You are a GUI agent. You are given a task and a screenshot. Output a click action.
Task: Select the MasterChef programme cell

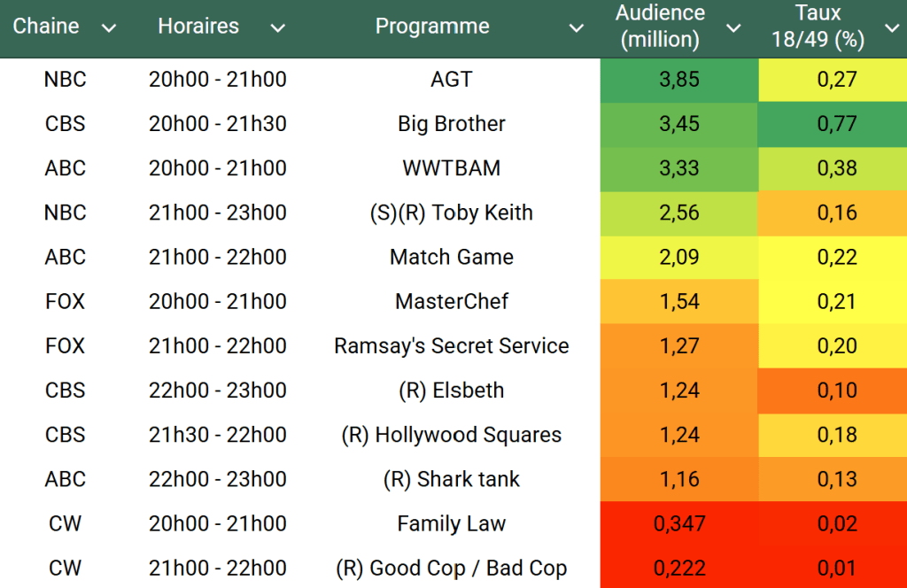(x=452, y=302)
